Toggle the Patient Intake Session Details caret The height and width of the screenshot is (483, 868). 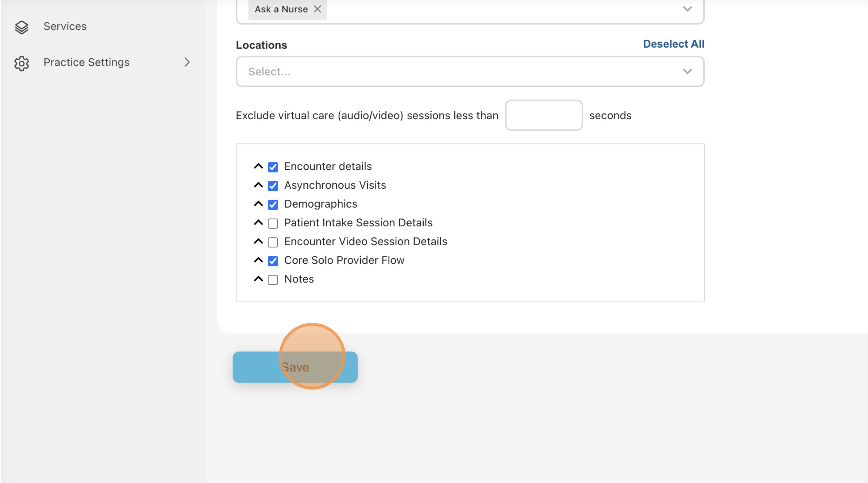(258, 223)
